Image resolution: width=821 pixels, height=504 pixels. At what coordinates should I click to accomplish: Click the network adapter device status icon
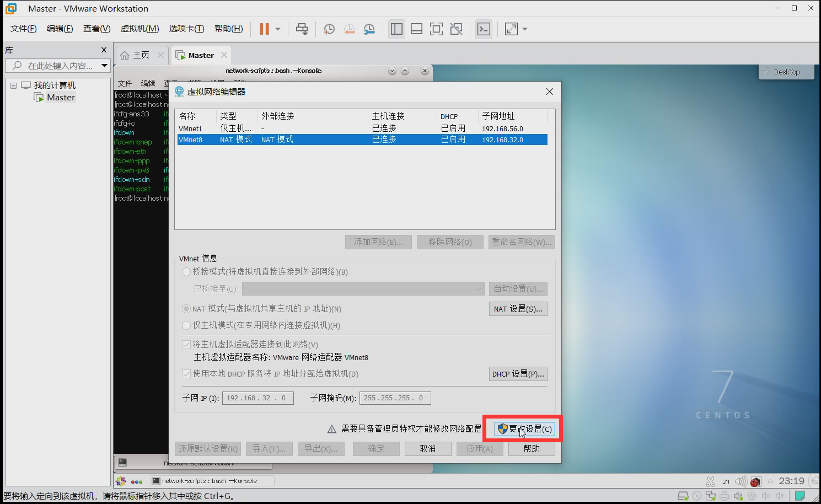[711, 496]
